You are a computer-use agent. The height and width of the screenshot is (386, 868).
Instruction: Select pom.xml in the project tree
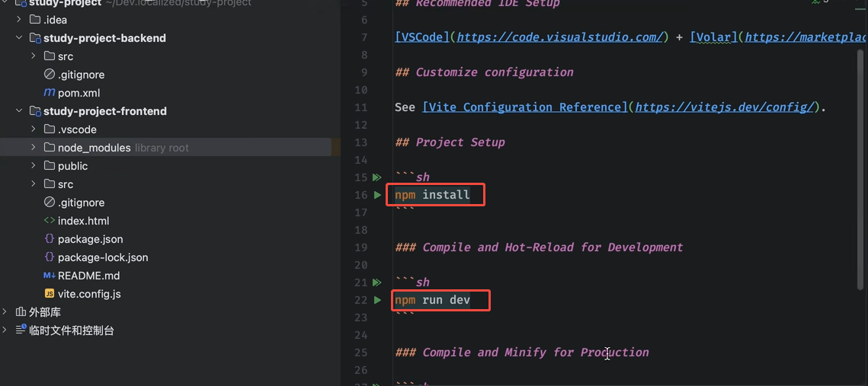pos(78,93)
